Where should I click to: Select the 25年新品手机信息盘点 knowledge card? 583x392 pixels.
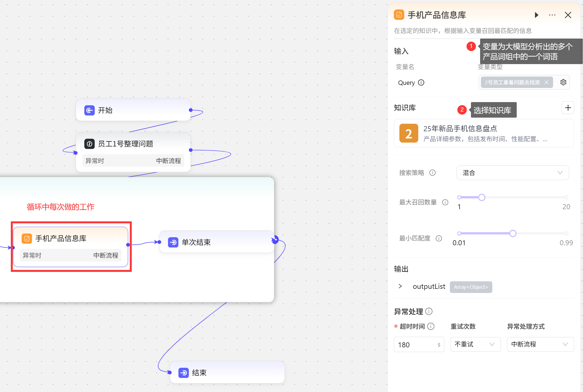click(x=484, y=133)
